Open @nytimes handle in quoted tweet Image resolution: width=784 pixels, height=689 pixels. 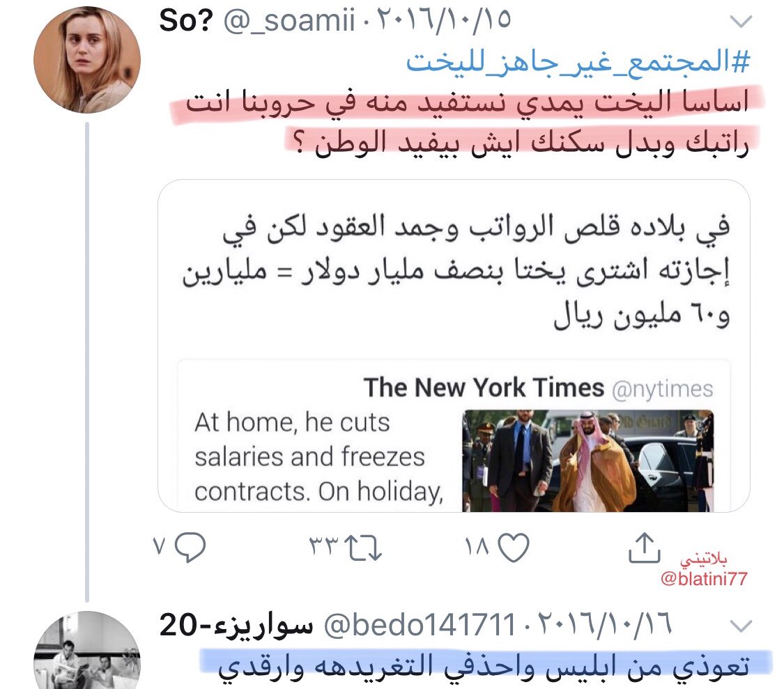click(663, 389)
